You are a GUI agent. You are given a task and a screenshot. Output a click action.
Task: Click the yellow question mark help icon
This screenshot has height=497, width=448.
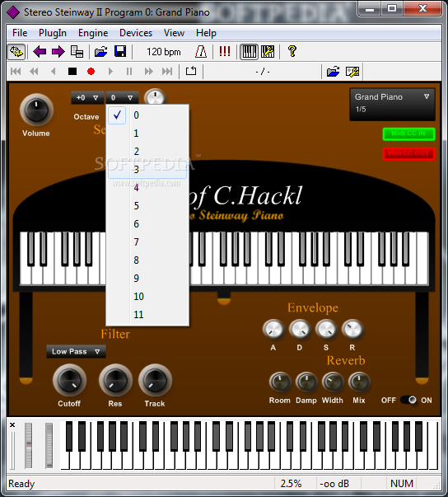pyautogui.click(x=292, y=51)
